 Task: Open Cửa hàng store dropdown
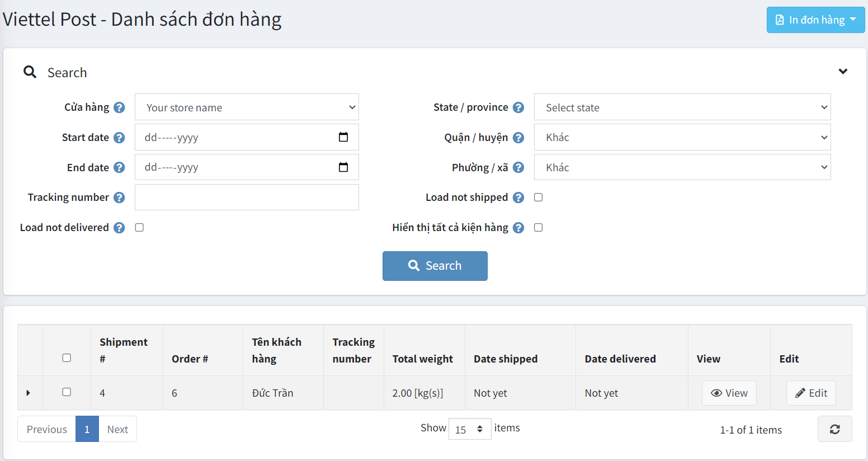pyautogui.click(x=247, y=107)
